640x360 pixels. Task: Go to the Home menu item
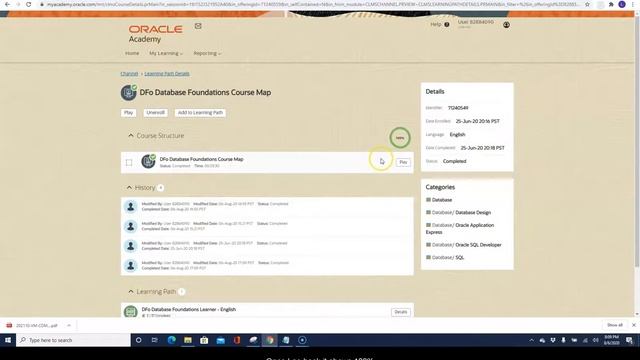coord(132,53)
